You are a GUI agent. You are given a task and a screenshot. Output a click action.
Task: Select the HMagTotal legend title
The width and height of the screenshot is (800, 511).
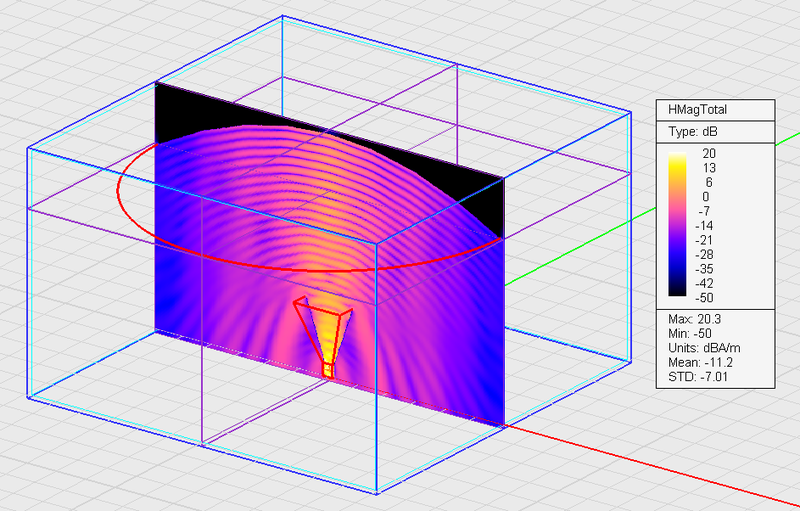point(697,110)
